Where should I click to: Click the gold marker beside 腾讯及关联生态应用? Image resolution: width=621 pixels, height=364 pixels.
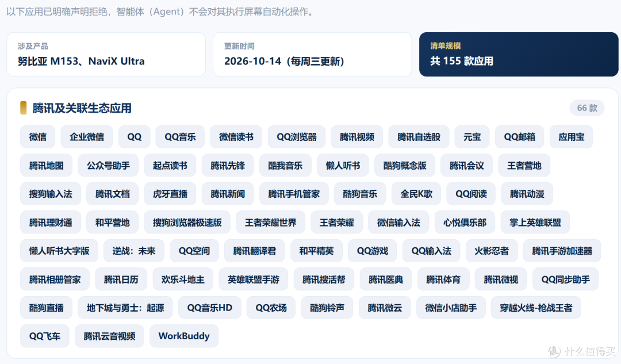[x=24, y=108]
